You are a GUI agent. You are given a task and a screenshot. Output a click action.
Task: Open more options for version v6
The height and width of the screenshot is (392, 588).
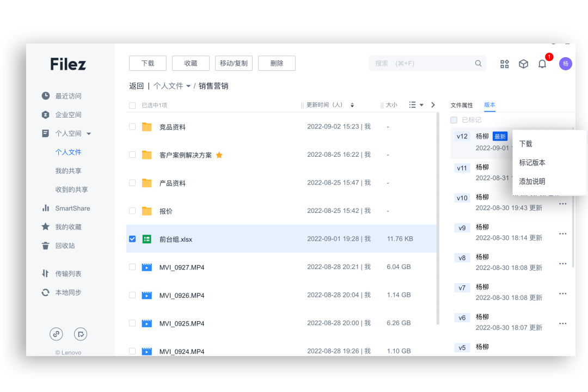562,323
